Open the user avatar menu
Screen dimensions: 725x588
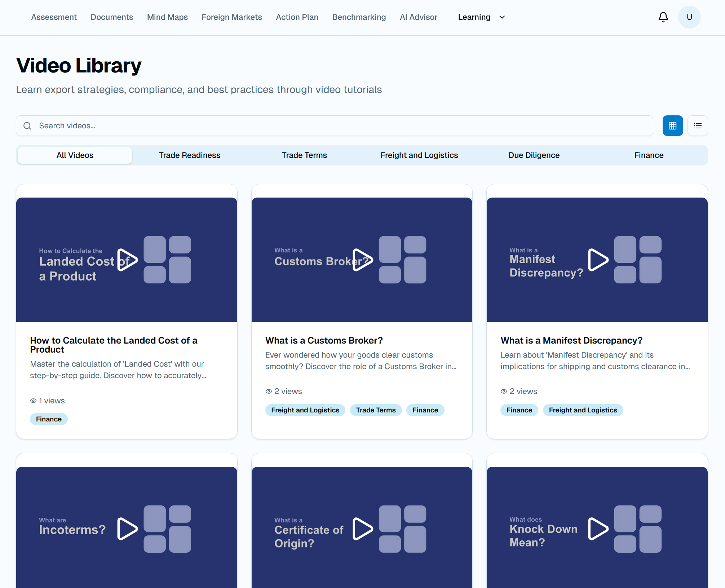[x=689, y=17]
